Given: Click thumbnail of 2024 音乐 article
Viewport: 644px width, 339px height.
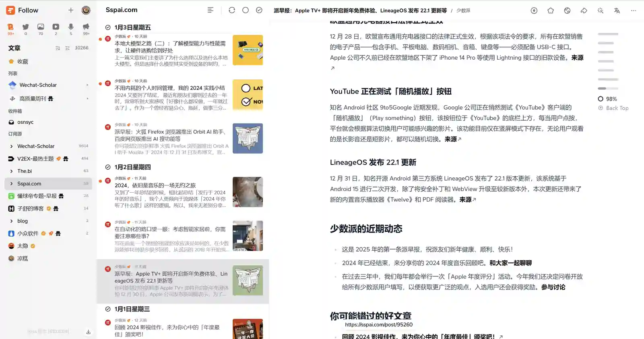Looking at the screenshot, I should tap(248, 192).
